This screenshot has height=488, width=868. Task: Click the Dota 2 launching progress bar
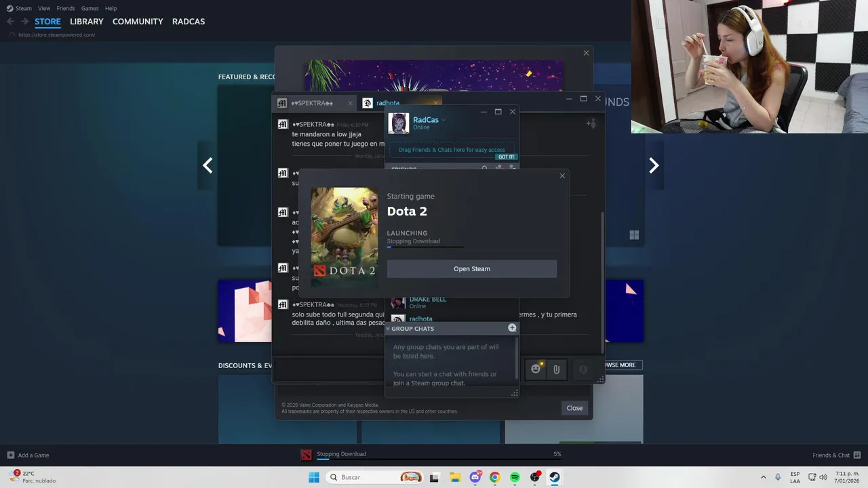click(x=425, y=247)
